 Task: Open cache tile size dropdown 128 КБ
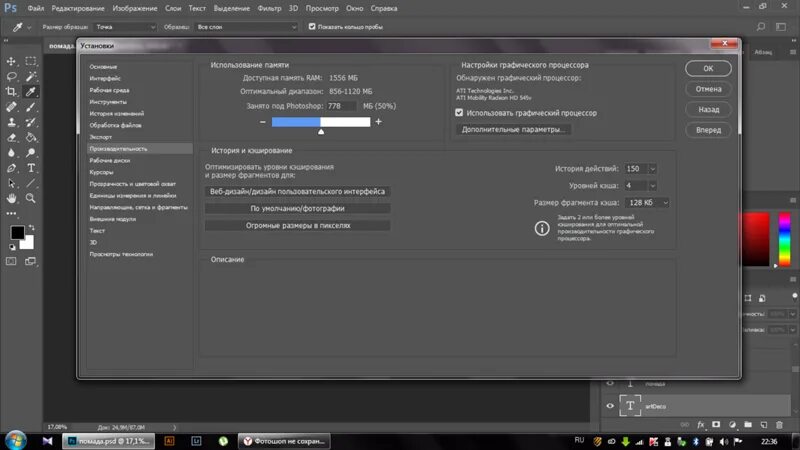647,203
